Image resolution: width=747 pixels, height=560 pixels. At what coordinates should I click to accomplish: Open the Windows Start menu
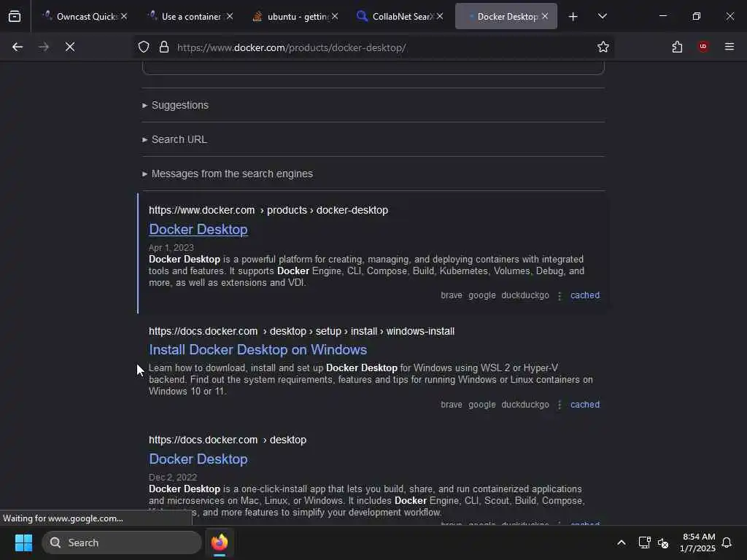pyautogui.click(x=23, y=542)
